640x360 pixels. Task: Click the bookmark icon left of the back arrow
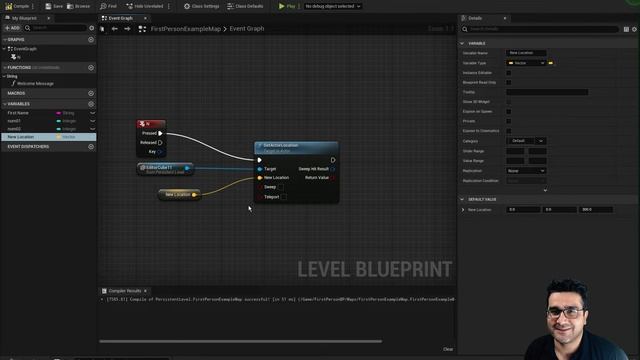[102, 29]
